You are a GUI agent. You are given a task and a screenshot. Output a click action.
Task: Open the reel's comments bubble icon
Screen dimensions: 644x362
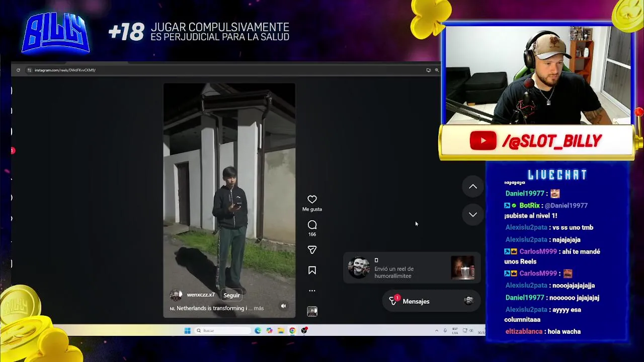(312, 225)
